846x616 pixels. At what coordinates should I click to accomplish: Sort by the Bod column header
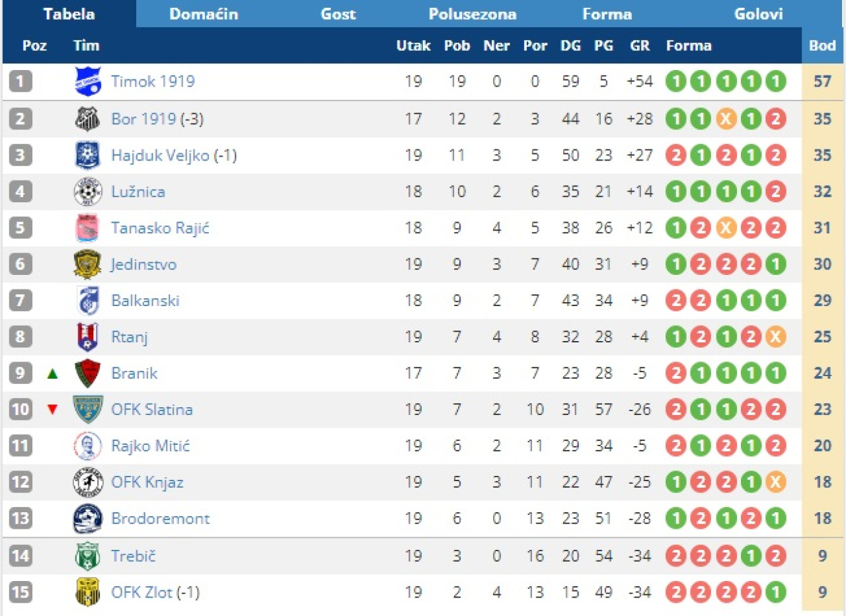coord(822,46)
